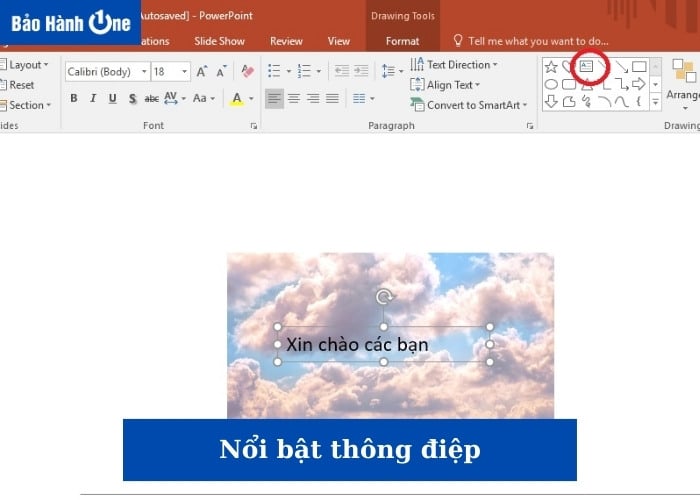The image size is (700, 500).
Task: Click the rotate handle above the text box
Action: [384, 296]
